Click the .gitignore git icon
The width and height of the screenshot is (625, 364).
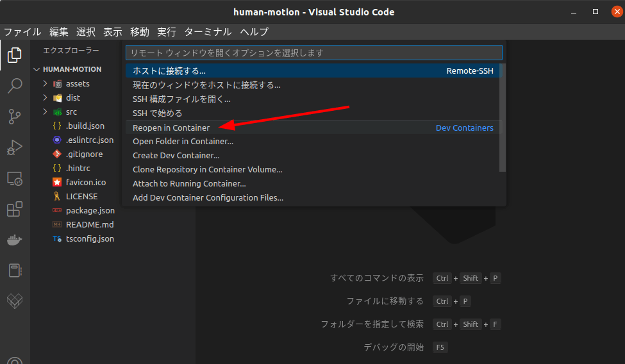(57, 154)
